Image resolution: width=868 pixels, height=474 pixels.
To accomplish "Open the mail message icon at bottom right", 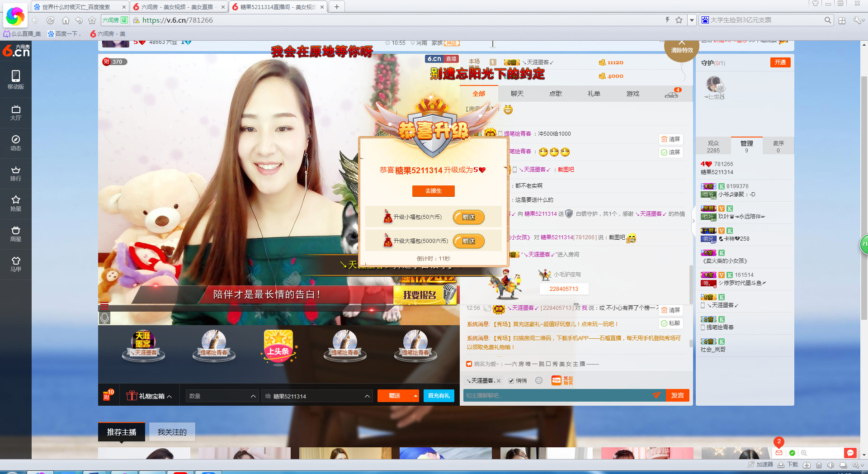I will [x=778, y=453].
